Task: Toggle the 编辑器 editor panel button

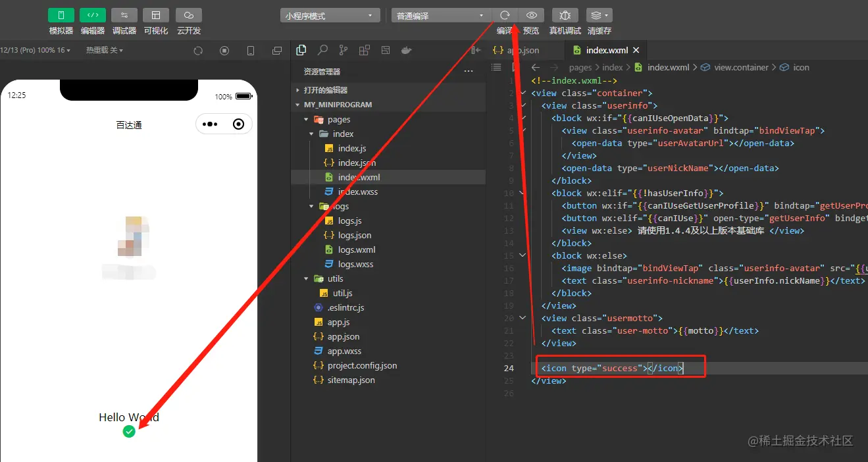Action: [x=93, y=15]
